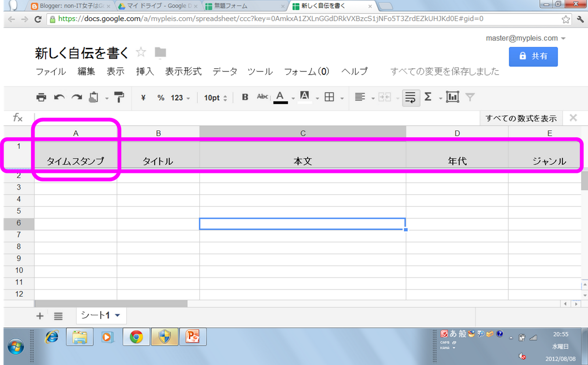Open the ヘルプ menu
This screenshot has height=365, width=588.
coord(354,71)
